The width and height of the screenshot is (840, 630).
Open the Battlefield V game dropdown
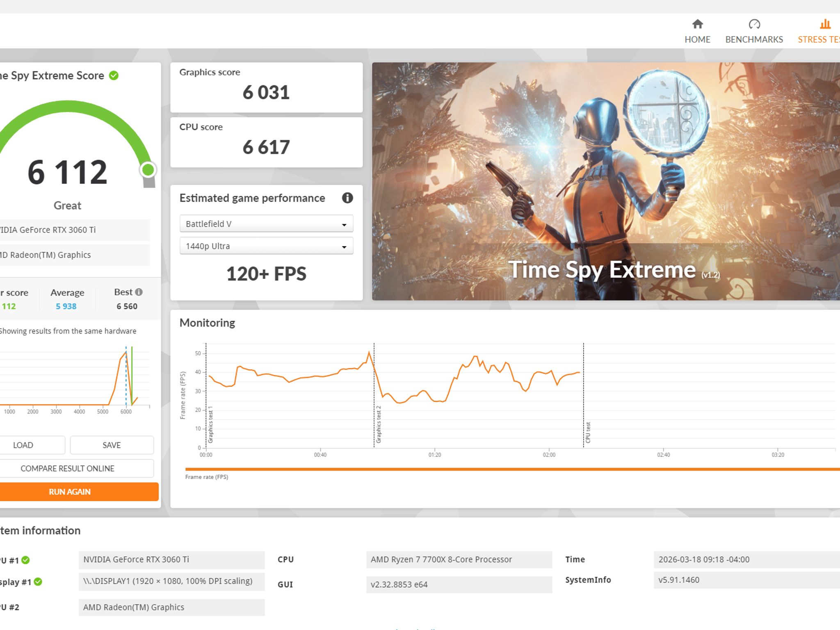(266, 224)
